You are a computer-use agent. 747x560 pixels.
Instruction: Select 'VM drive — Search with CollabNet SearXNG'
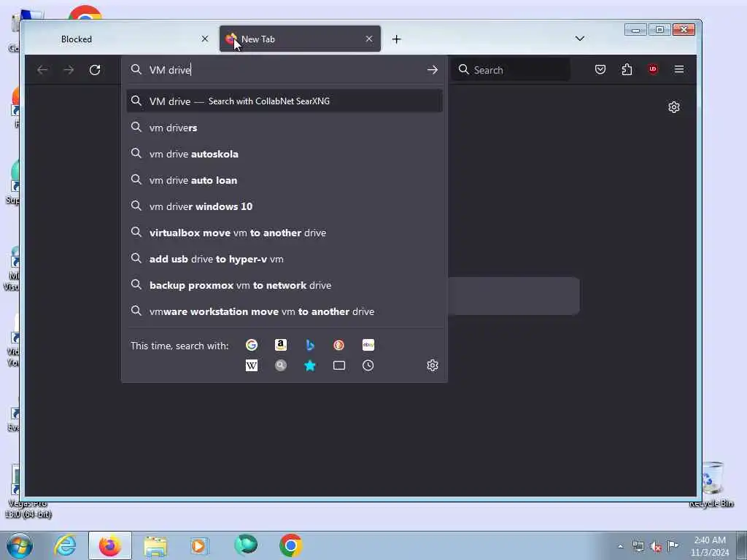tap(285, 101)
